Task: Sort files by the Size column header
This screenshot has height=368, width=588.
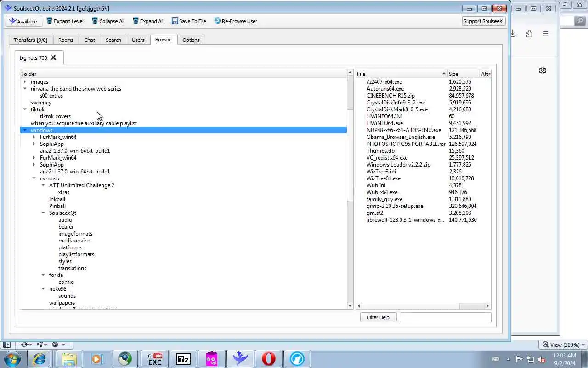Action: pyautogui.click(x=463, y=74)
